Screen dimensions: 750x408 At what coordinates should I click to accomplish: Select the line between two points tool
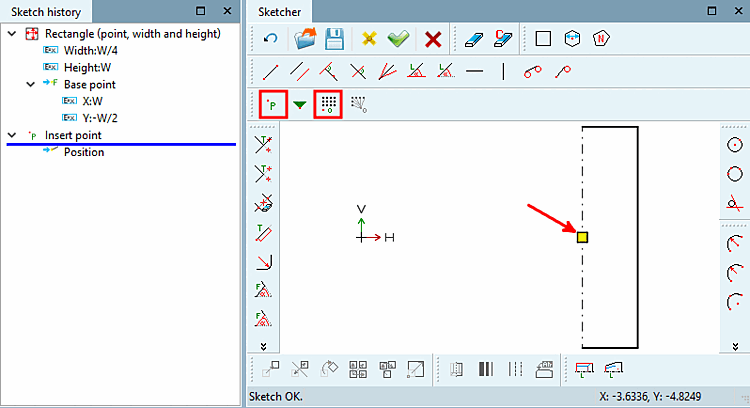[x=270, y=72]
